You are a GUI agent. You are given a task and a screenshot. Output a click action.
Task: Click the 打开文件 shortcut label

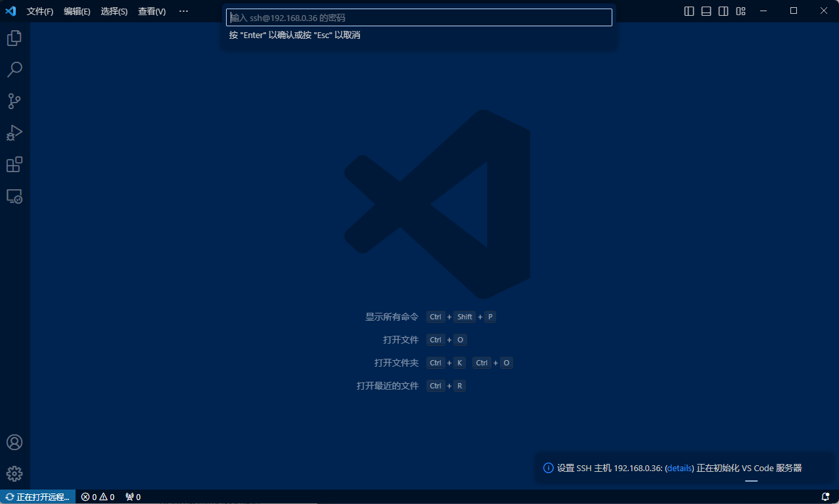click(x=401, y=340)
